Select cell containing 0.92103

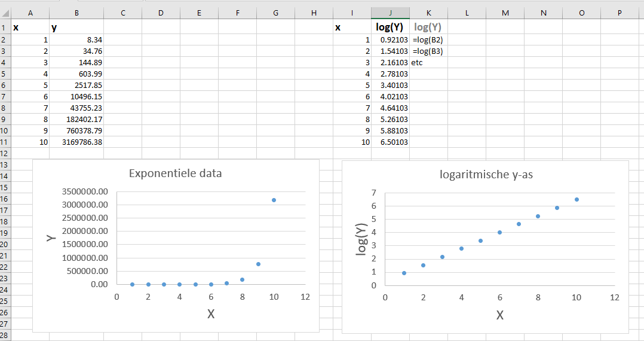pos(390,39)
